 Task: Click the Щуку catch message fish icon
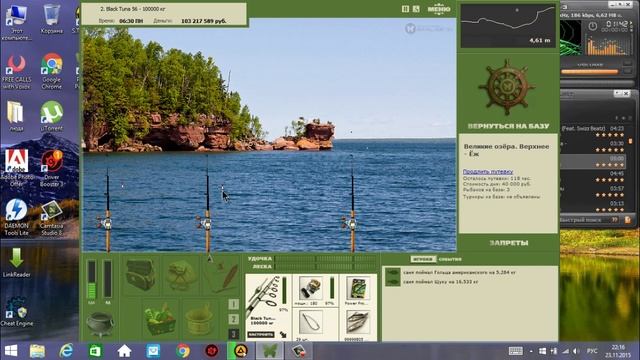tap(393, 282)
